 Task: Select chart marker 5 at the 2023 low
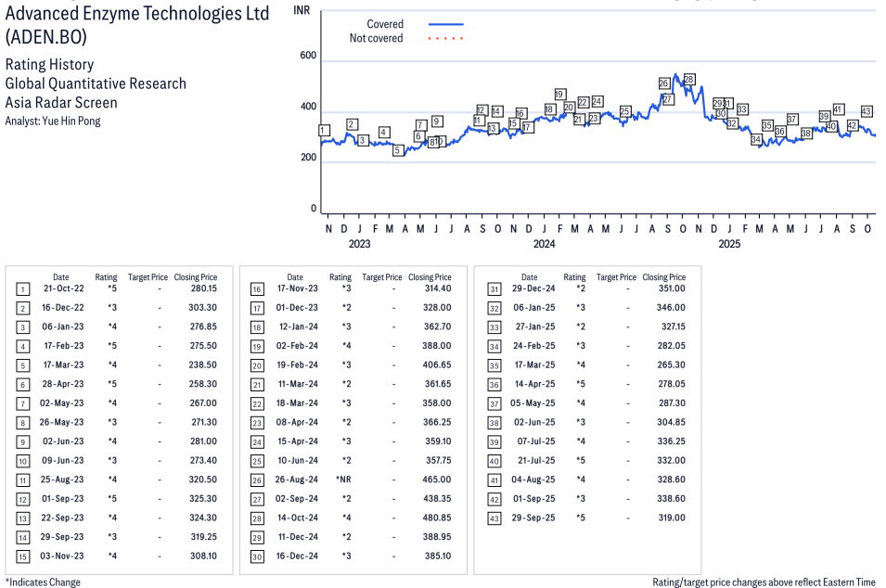tap(397, 150)
